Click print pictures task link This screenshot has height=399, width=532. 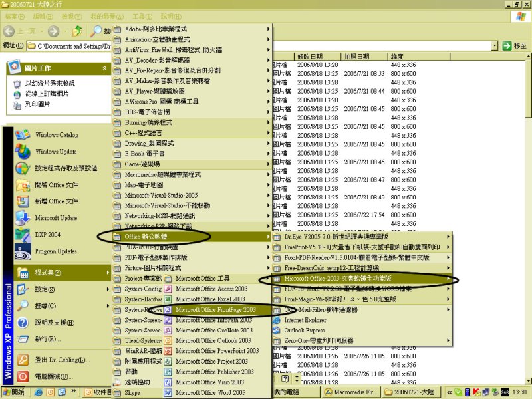coord(37,104)
